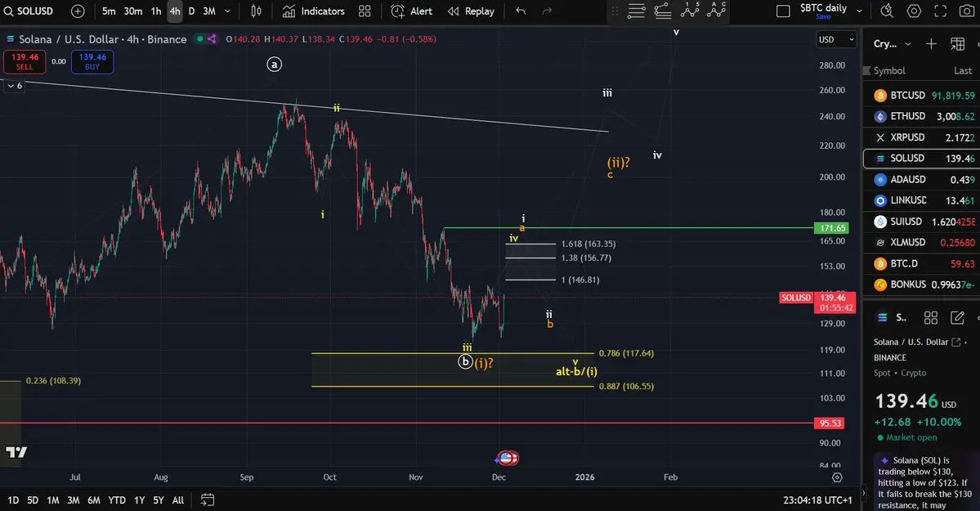The image size is (980, 511).
Task: Select the D timeframe
Action: coord(191,11)
